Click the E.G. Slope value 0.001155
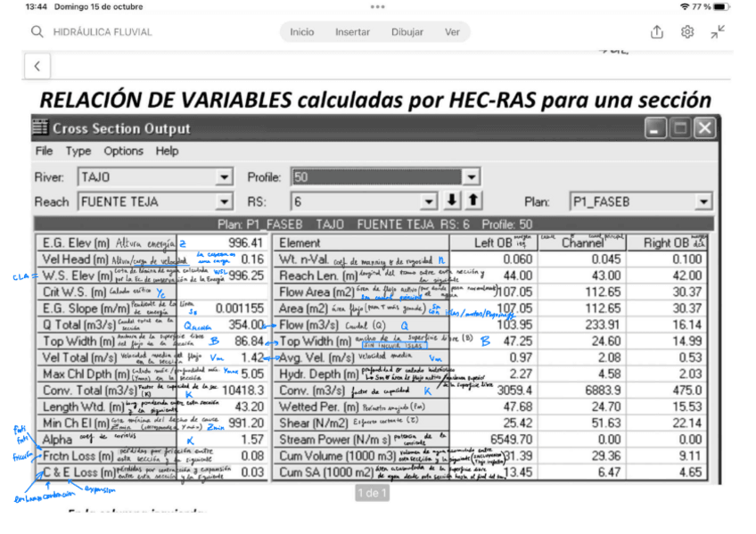This screenshot has height=534, width=756. click(x=240, y=308)
